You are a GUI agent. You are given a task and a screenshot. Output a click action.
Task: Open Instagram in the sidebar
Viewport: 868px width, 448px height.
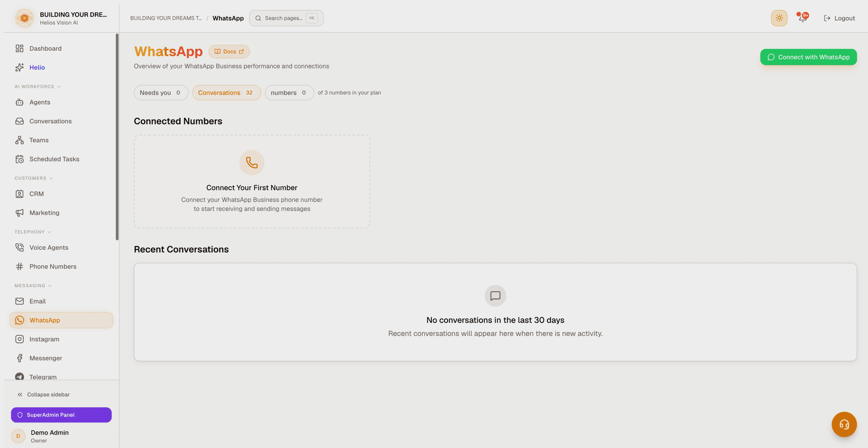pyautogui.click(x=61, y=339)
